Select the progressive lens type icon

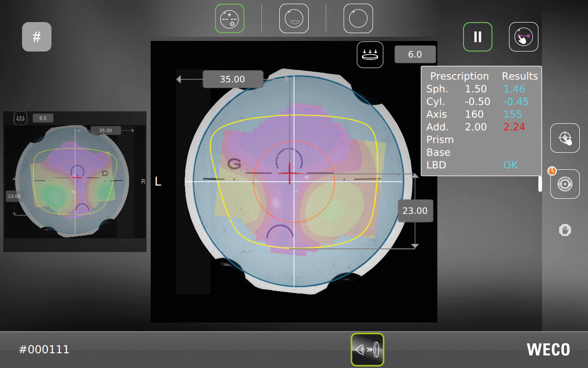pyautogui.click(x=230, y=18)
